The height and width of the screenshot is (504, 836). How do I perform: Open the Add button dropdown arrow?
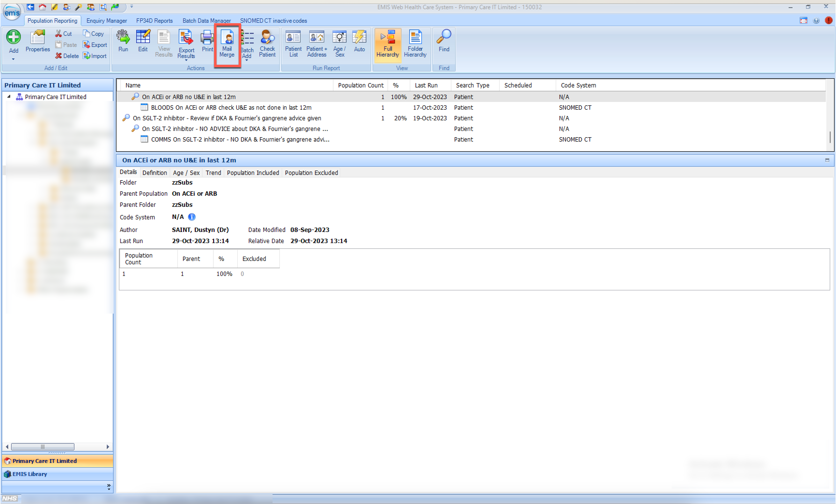[14, 59]
